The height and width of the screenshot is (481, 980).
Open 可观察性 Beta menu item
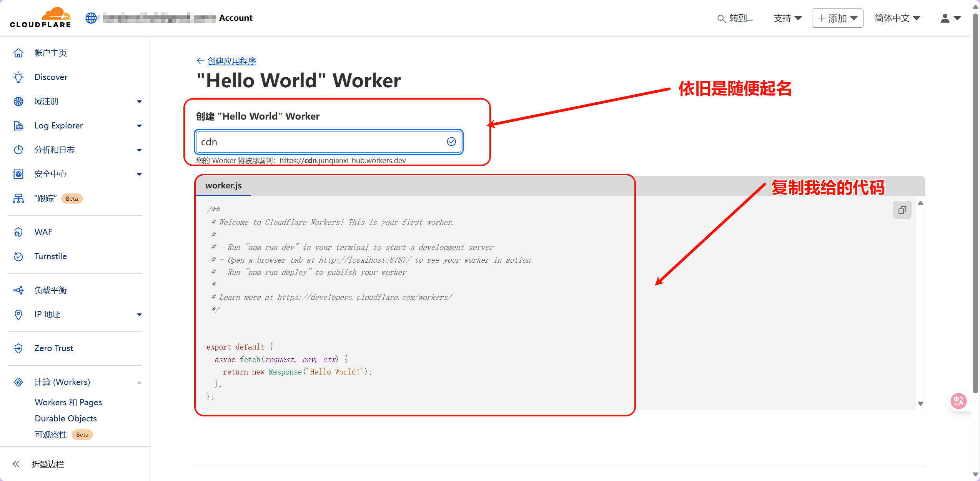click(64, 434)
